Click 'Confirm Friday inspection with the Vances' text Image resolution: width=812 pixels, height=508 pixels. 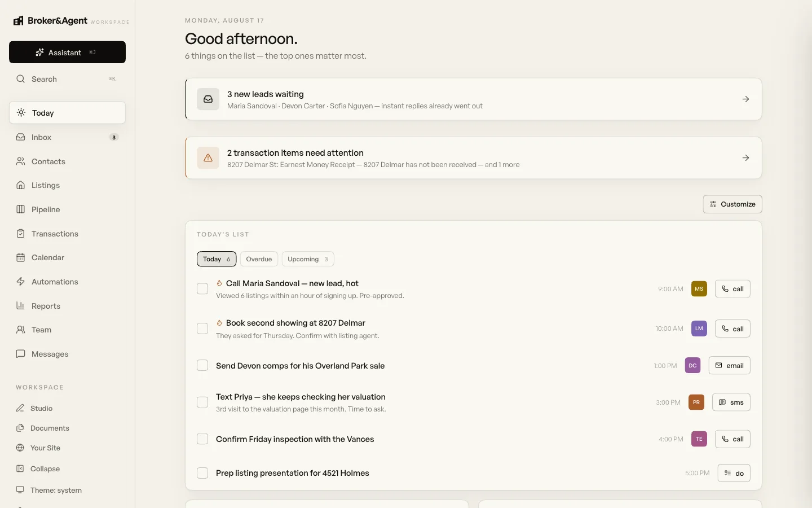click(295, 439)
